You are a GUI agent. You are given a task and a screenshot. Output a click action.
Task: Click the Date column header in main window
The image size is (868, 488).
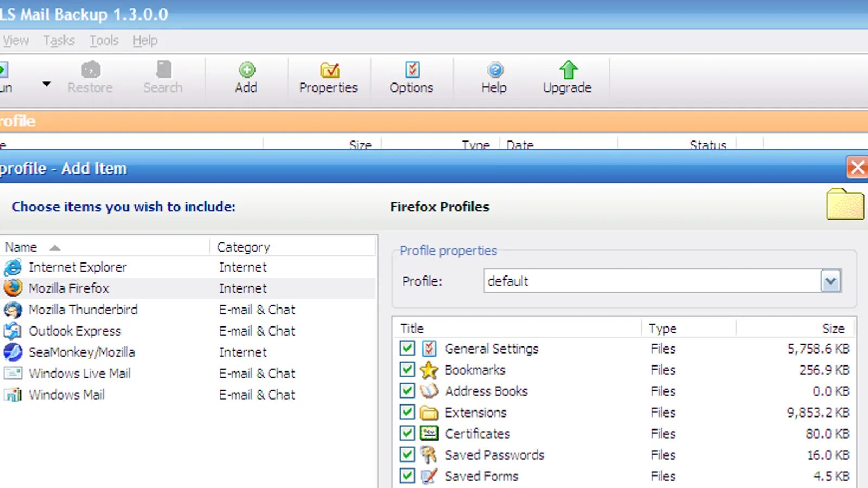559,144
